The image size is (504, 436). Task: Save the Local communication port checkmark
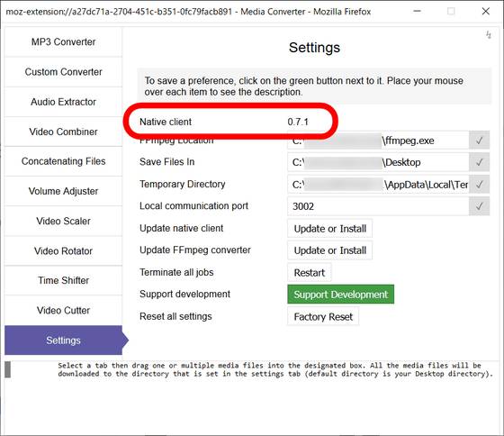479,206
